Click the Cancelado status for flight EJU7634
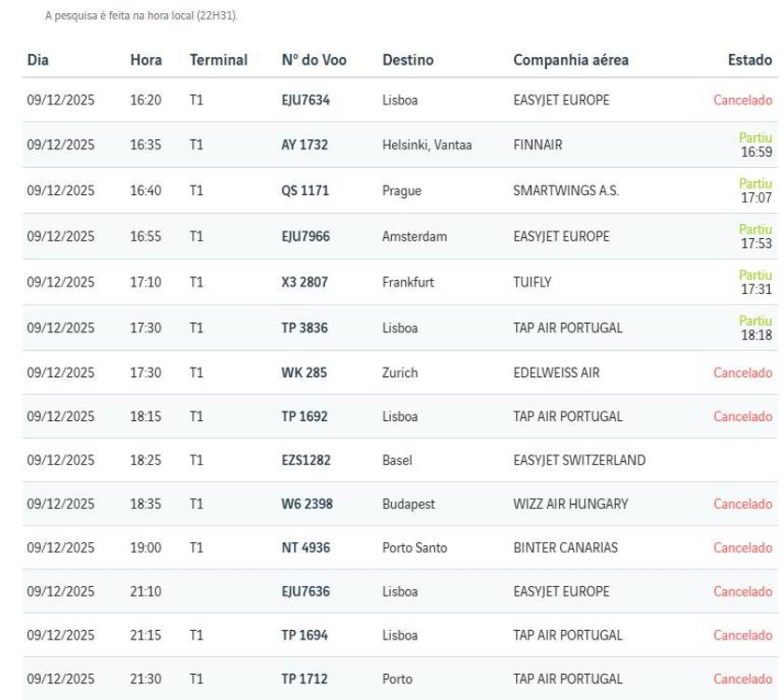The width and height of the screenshot is (783, 700). coord(742,100)
